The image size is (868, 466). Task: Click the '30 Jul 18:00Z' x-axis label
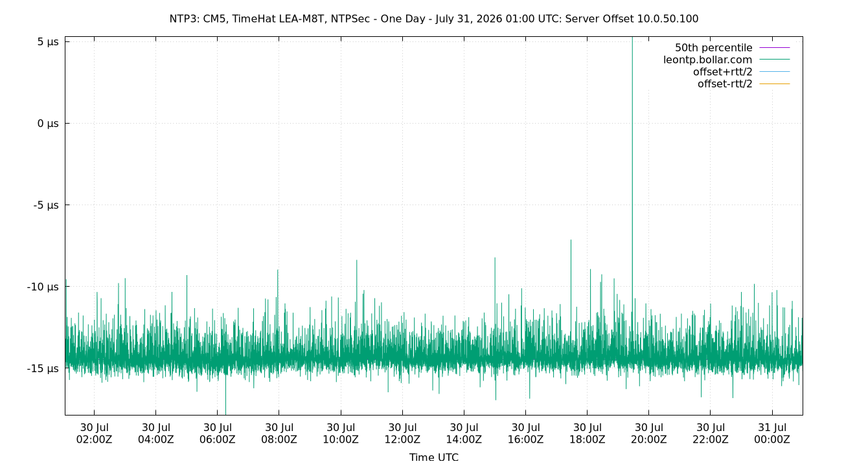tap(587, 434)
